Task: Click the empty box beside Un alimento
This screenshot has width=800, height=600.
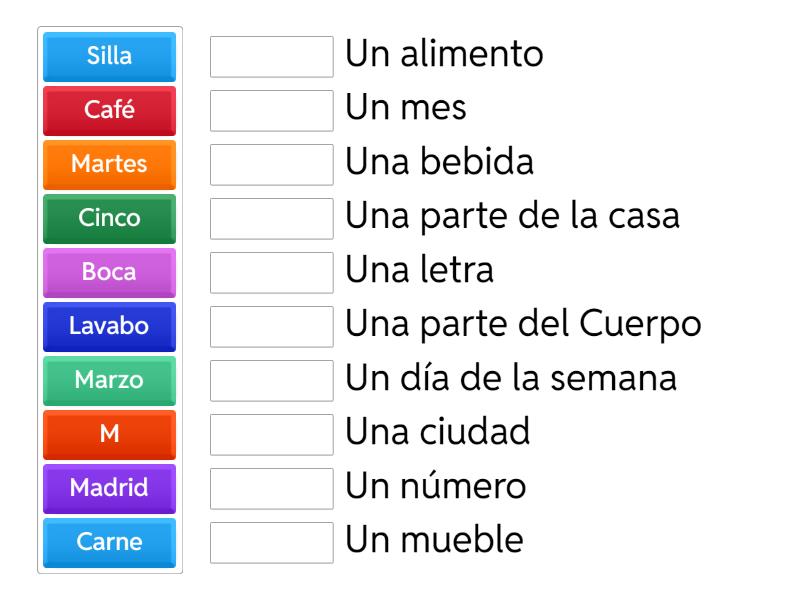Action: click(272, 57)
